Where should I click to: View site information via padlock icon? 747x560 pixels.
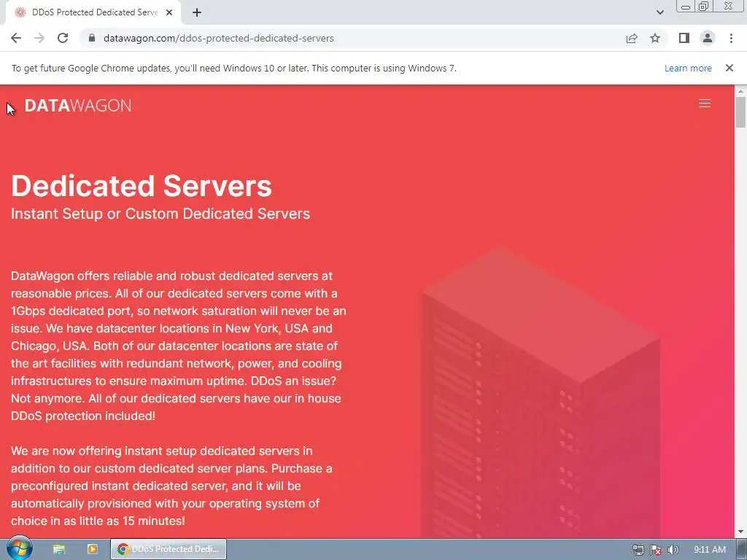92,38
